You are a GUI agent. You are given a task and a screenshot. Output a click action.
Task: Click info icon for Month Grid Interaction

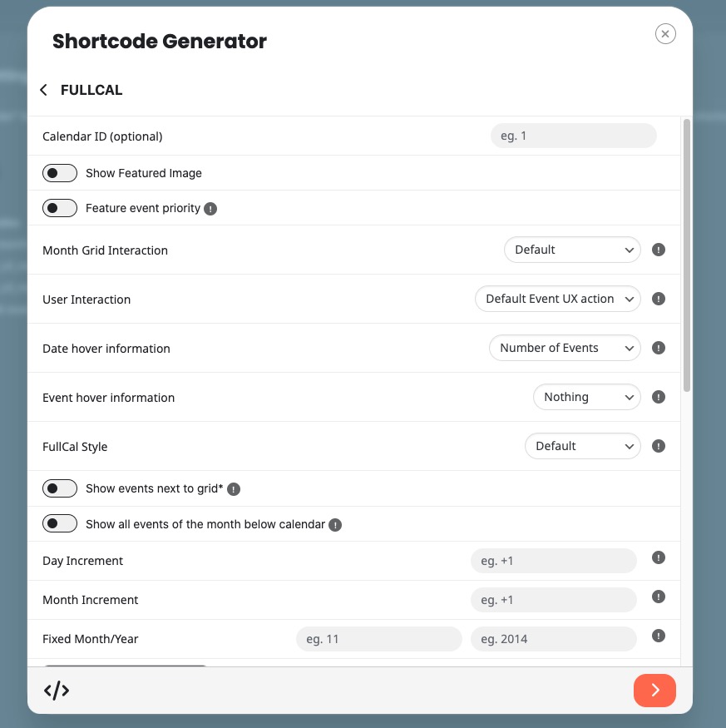[659, 250]
